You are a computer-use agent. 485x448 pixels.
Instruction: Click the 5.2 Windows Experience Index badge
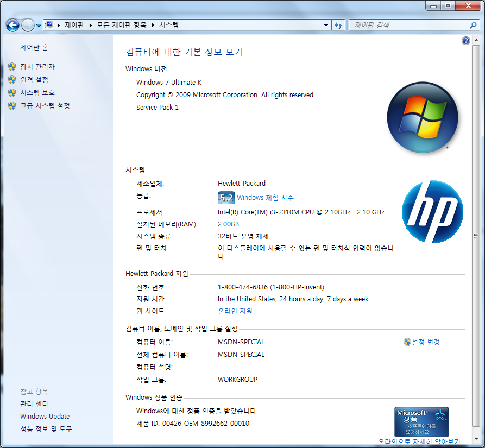point(226,198)
